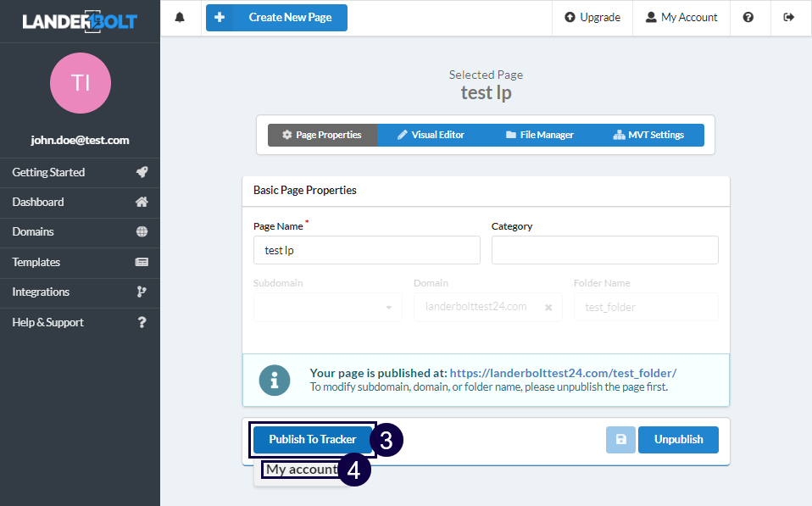
Task: Open the File Manager tab
Action: pyautogui.click(x=540, y=135)
